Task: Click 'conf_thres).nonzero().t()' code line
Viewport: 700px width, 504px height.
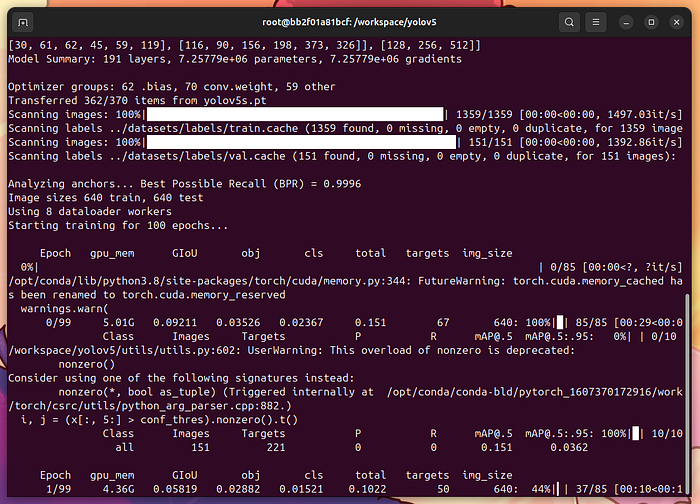Action: (219, 419)
